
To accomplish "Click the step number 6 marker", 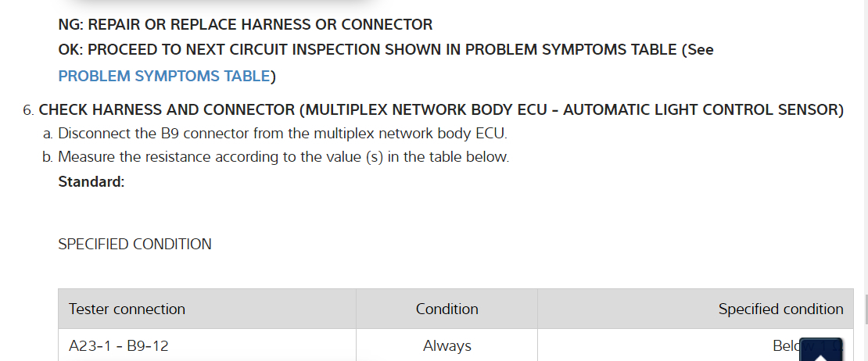I will click(29, 110).
